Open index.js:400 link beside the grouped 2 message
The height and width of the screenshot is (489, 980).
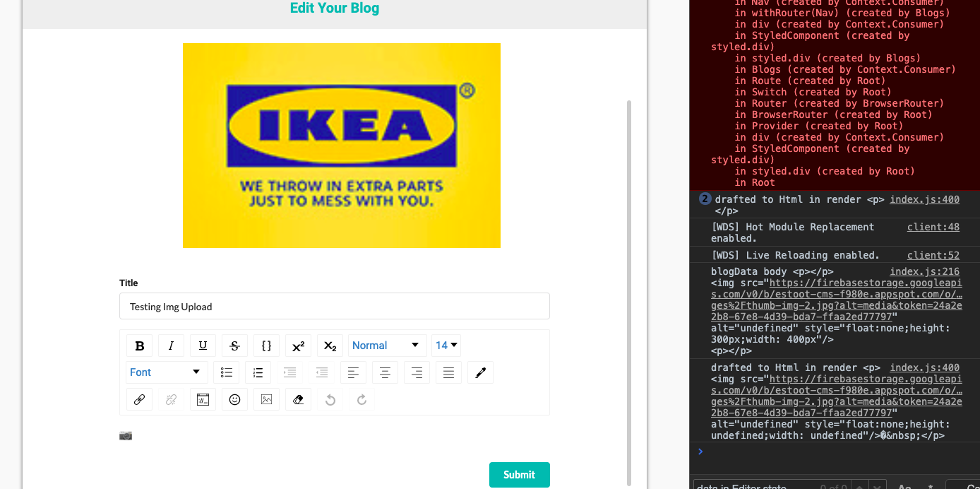pyautogui.click(x=924, y=199)
